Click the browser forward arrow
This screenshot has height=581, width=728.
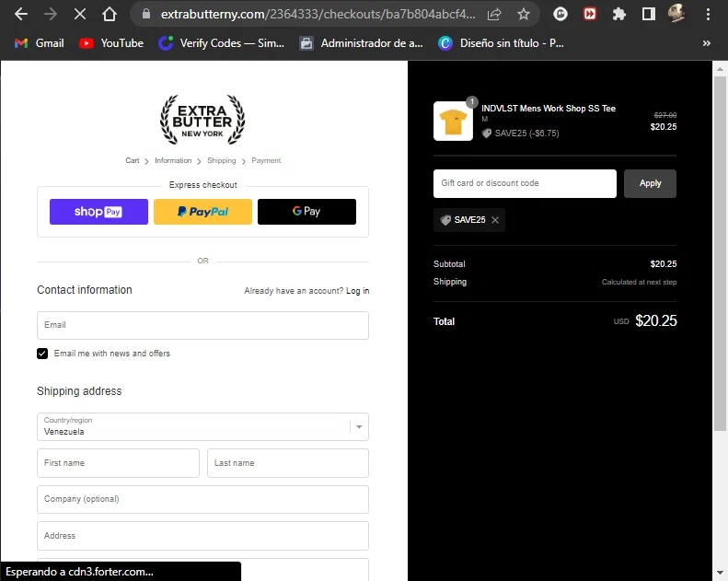[x=50, y=15]
